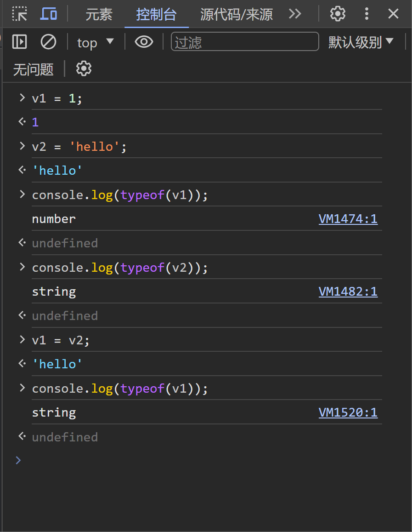Open the top execution context selector

95,42
